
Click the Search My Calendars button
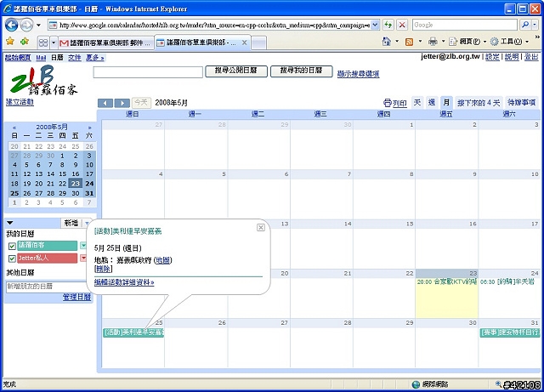pyautogui.click(x=302, y=71)
